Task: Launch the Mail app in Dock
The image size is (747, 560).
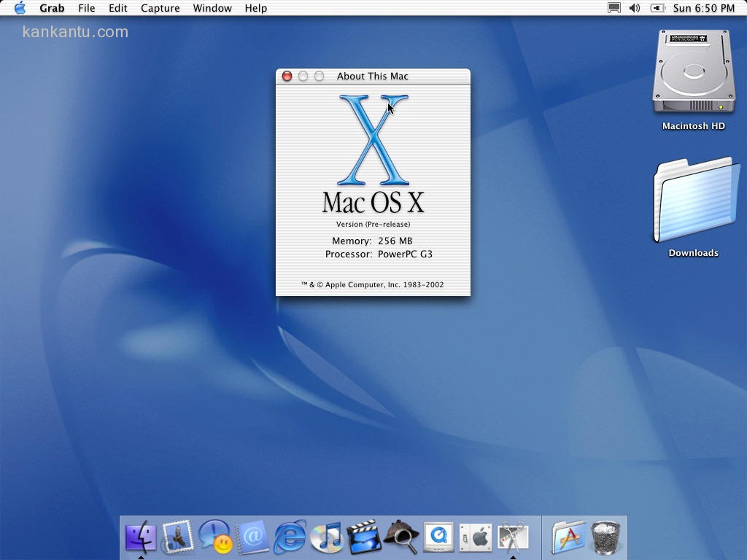Action: [x=177, y=538]
